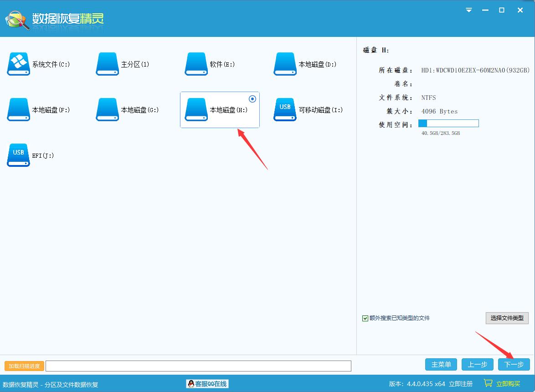535x392 pixels.
Task: Click the 下一步 next button
Action: pos(514,364)
